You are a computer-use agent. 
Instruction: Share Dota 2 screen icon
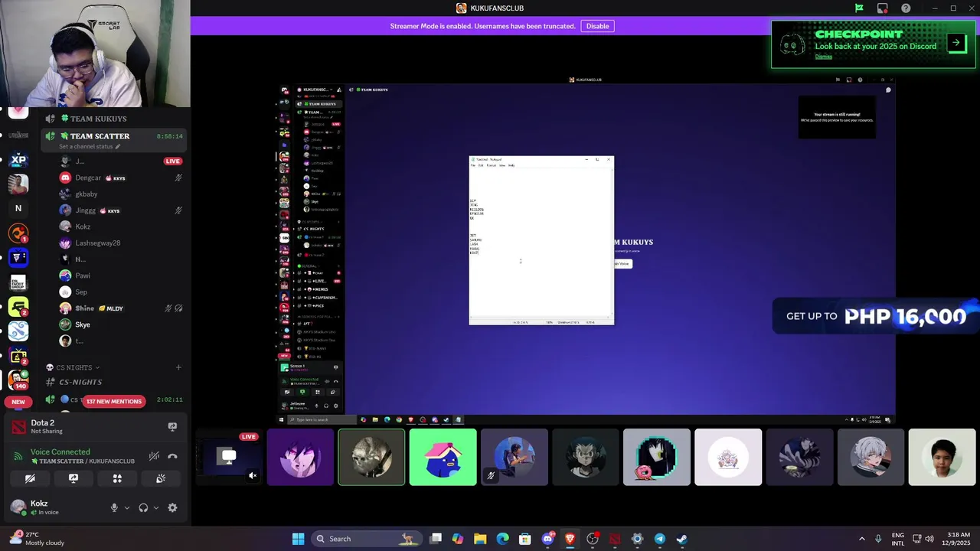pos(172,427)
